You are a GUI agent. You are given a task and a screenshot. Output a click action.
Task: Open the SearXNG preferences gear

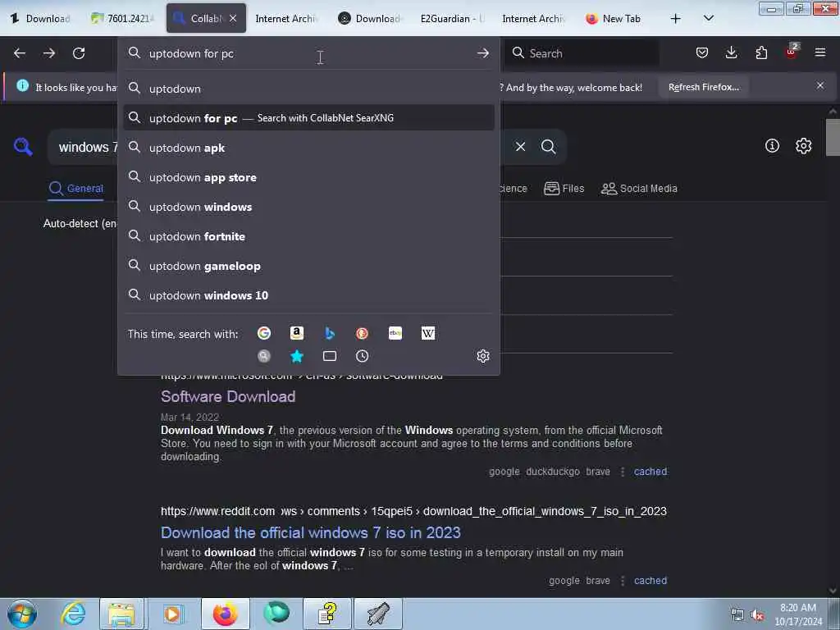coord(803,146)
